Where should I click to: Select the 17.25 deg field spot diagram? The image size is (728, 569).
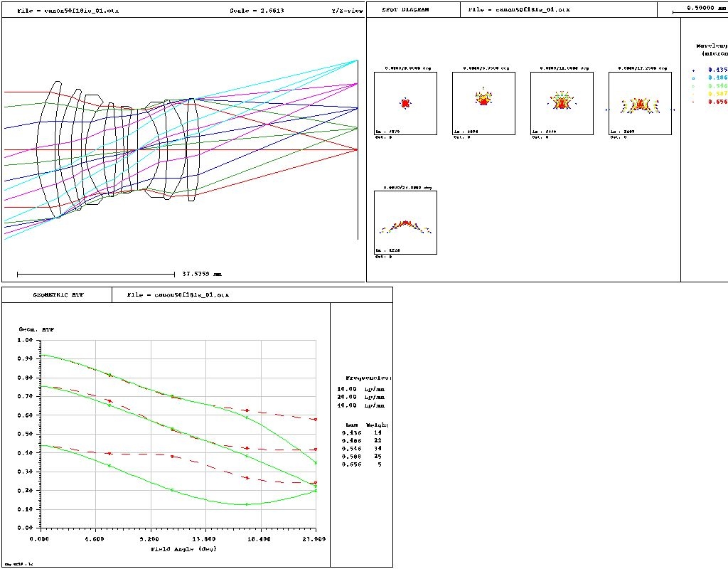point(640,104)
